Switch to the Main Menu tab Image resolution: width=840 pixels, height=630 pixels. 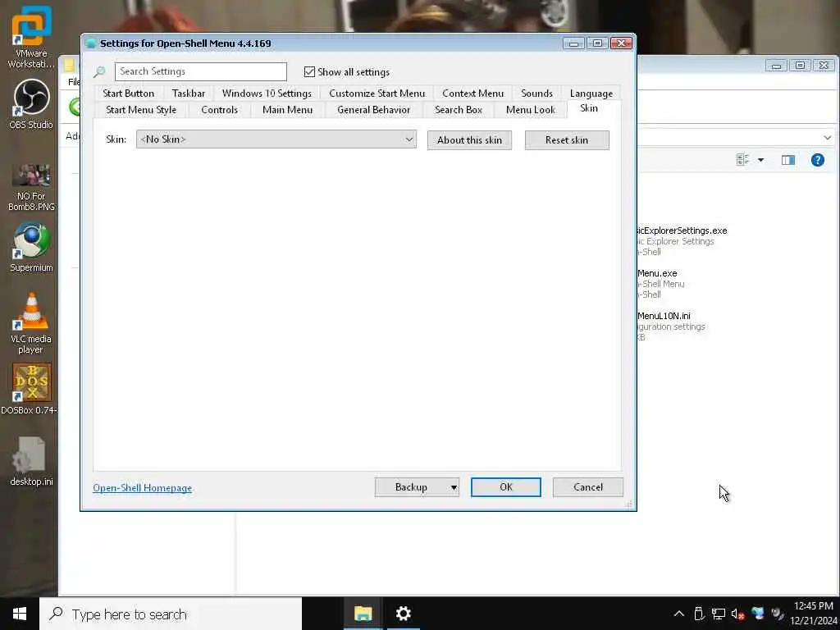(288, 110)
